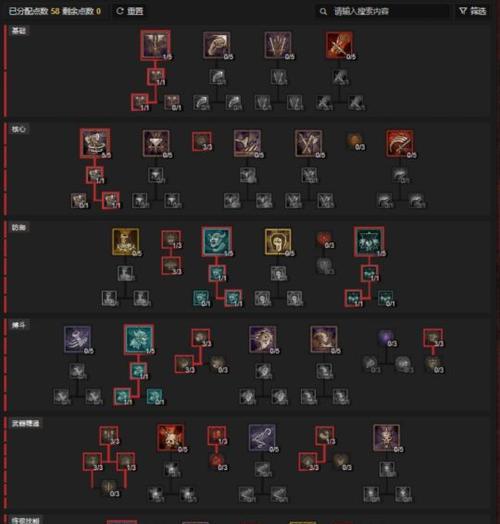Focus the 请输入搜索内容 search field
This screenshot has height=524, width=500.
coord(382,11)
